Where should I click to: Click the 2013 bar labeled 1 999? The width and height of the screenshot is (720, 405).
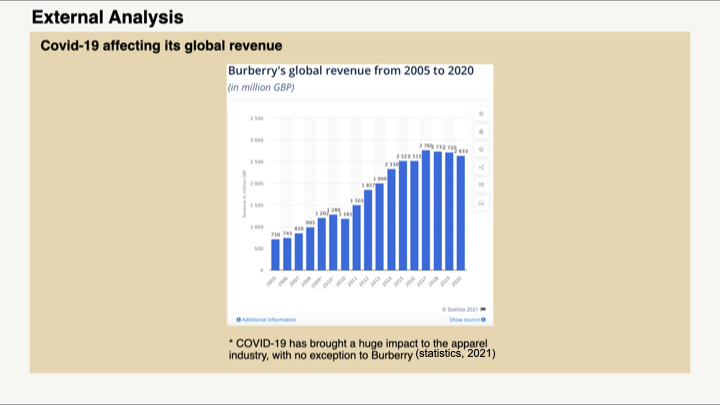pyautogui.click(x=380, y=227)
